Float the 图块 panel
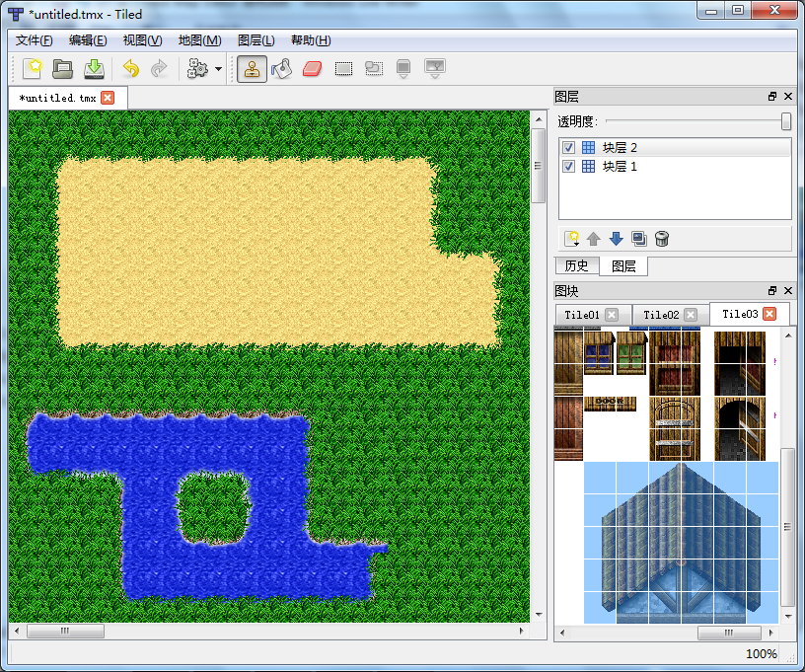Image resolution: width=805 pixels, height=672 pixels. (x=772, y=290)
